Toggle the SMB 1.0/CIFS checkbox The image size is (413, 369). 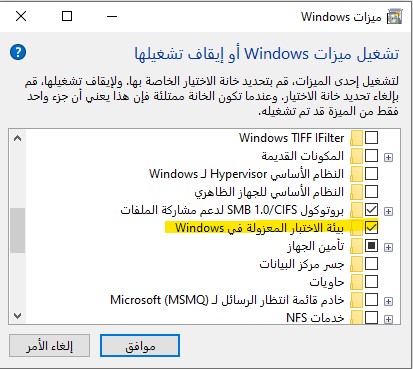coord(371,209)
